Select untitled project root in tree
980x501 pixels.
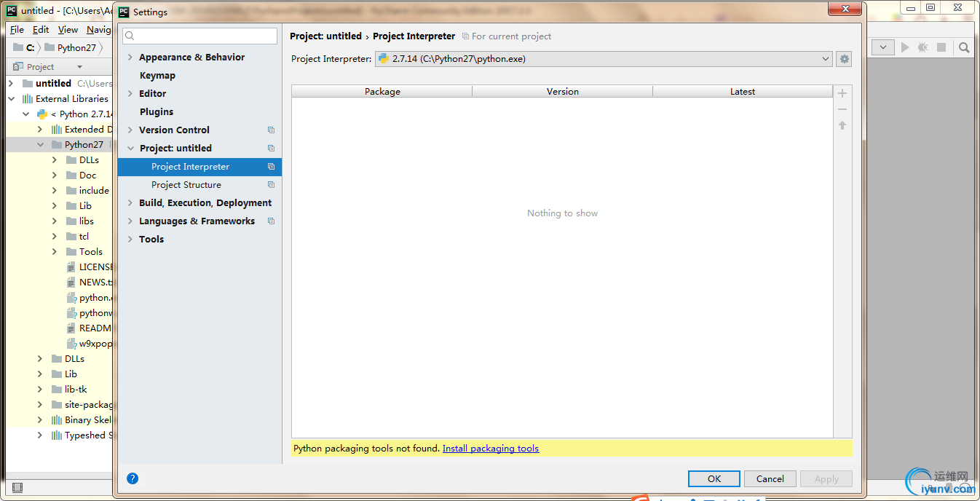click(x=53, y=84)
